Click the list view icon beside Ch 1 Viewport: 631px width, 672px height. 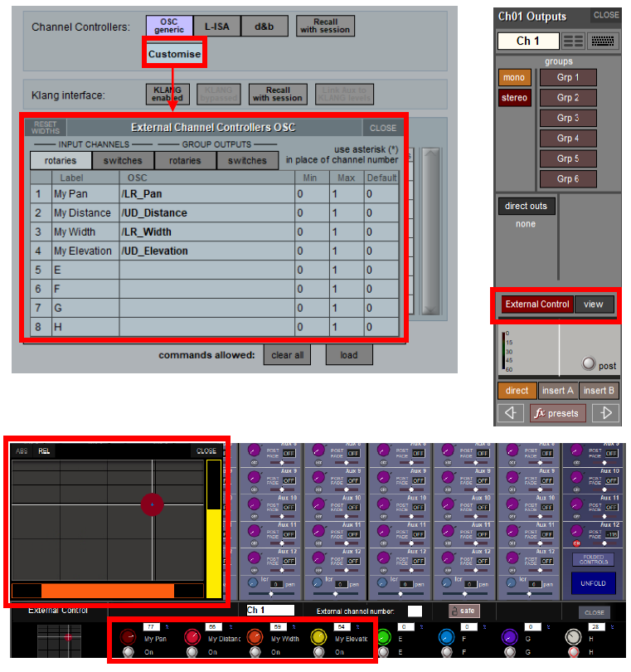(574, 41)
